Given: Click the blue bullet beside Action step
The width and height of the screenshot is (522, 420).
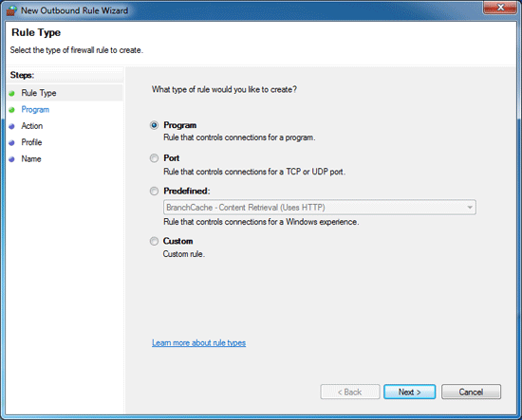Looking at the screenshot, I should pos(12,126).
